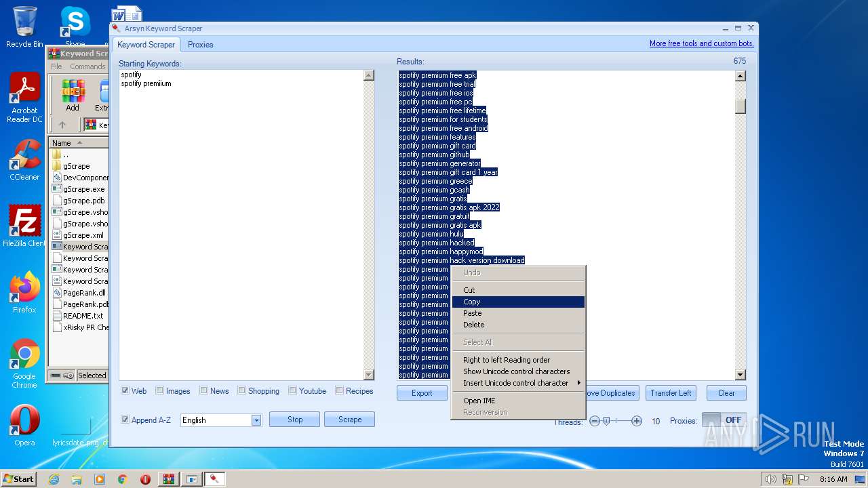Enable the Recipes checkbox
Viewport: 868px width, 488px height.
click(x=339, y=390)
